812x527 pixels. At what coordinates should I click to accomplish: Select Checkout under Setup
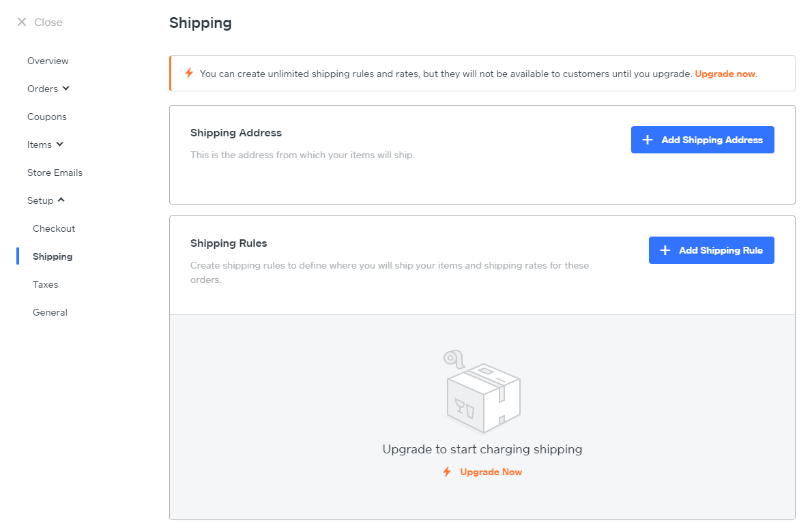coord(54,228)
